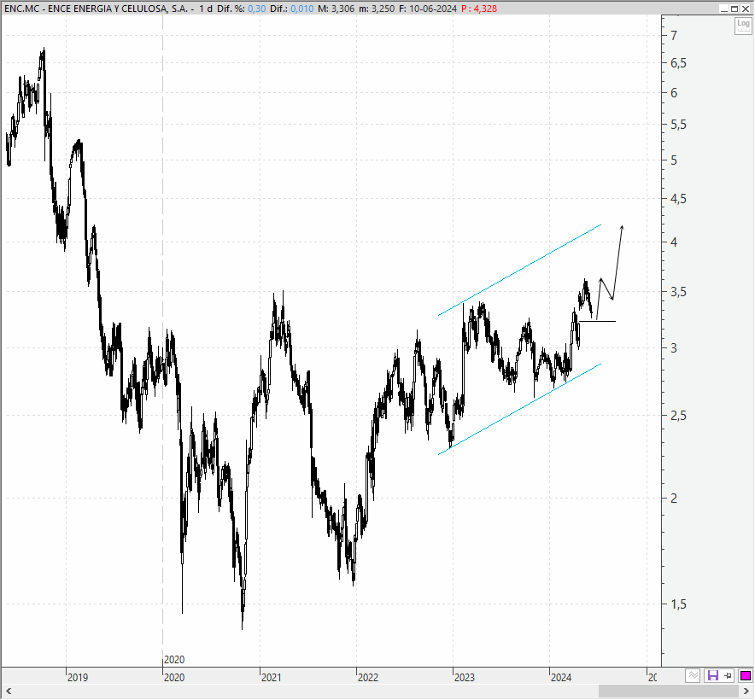Click the purple floppy-disk save icon
This screenshot has height=700, width=755.
pyautogui.click(x=712, y=676)
